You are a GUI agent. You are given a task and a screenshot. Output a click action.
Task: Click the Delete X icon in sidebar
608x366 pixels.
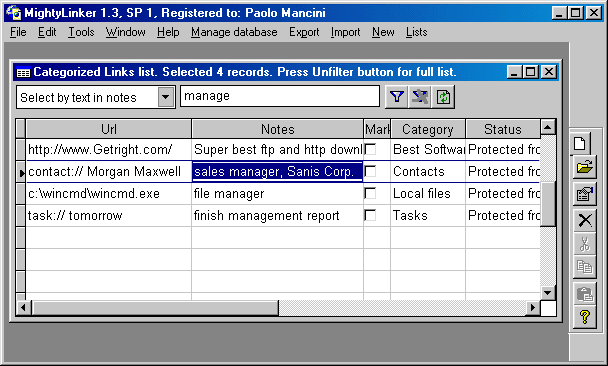[x=585, y=220]
